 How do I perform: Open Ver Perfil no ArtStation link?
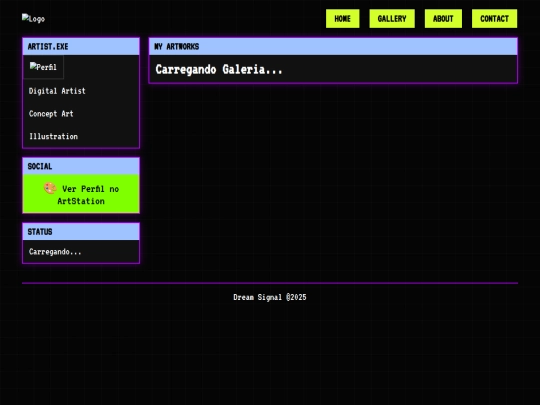pos(81,194)
